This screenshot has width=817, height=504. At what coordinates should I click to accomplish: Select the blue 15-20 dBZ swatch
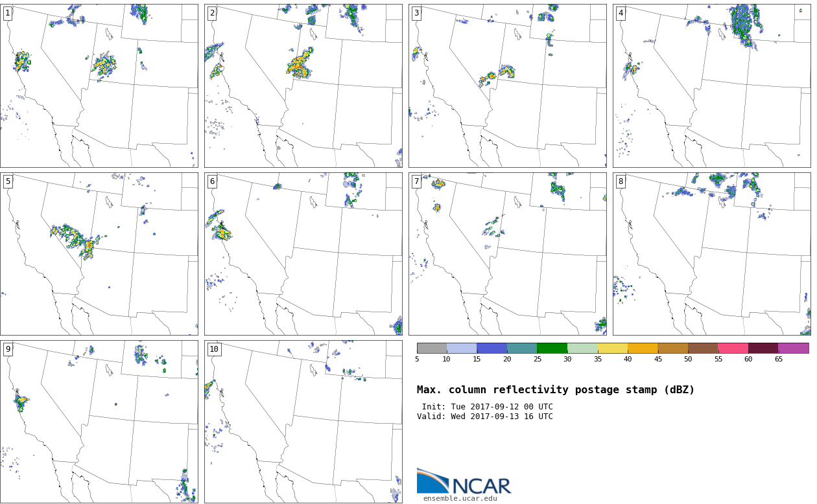click(x=492, y=348)
